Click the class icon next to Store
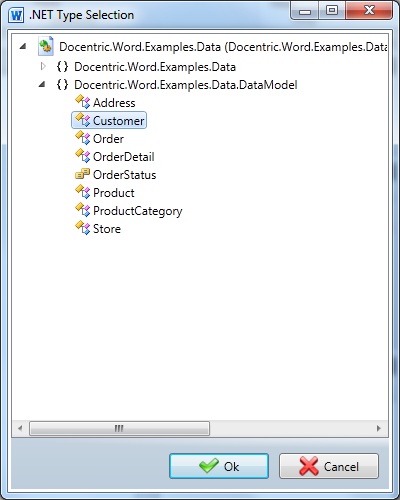Image resolution: width=400 pixels, height=500 pixels. coord(83,228)
